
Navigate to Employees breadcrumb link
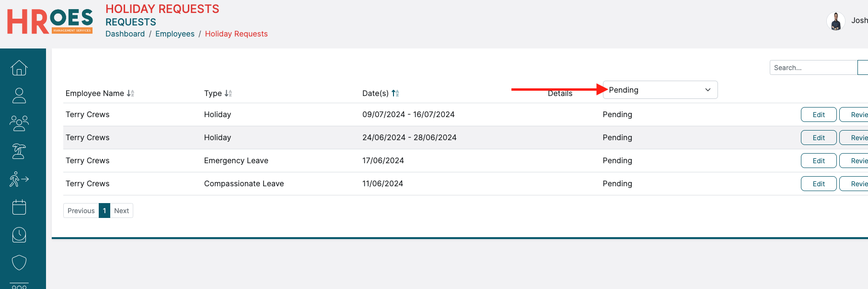click(x=175, y=34)
